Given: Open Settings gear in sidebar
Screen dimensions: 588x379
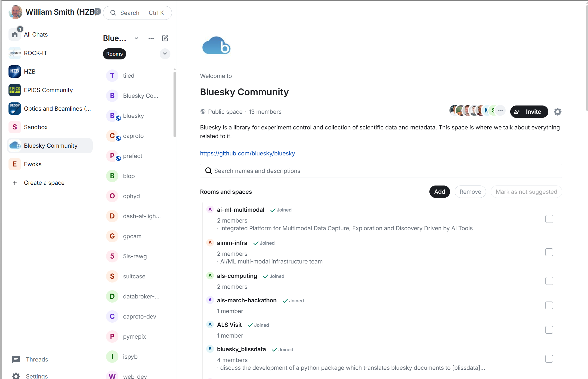Looking at the screenshot, I should pyautogui.click(x=16, y=376).
